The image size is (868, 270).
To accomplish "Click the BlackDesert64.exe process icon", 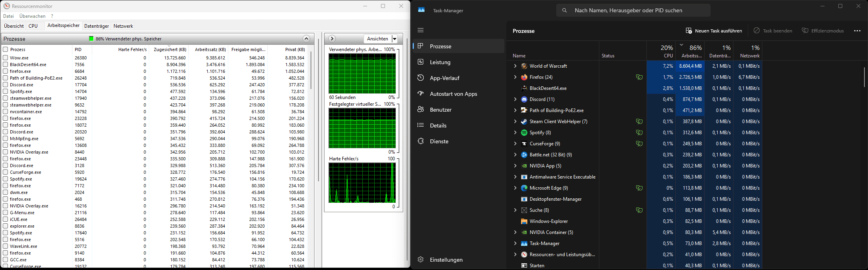I will click(524, 88).
